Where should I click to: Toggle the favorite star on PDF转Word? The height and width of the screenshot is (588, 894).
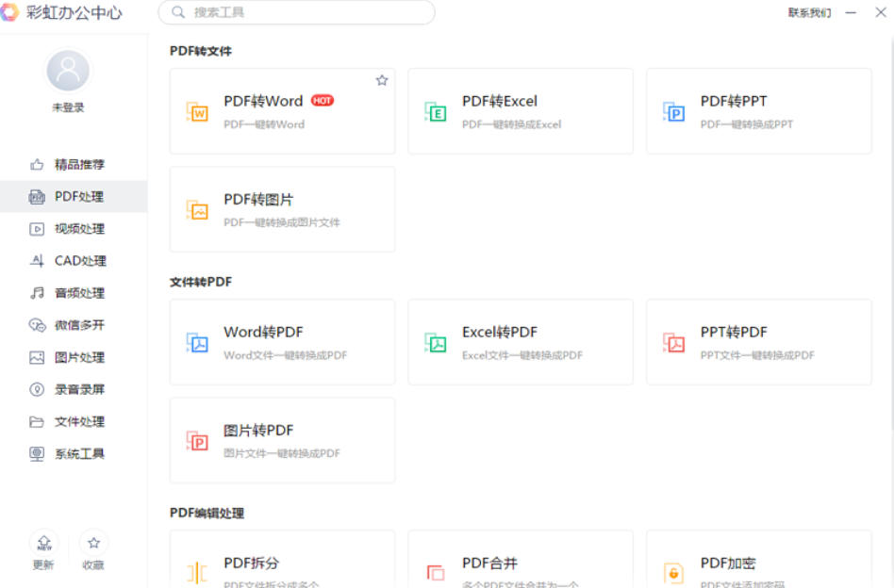[382, 80]
